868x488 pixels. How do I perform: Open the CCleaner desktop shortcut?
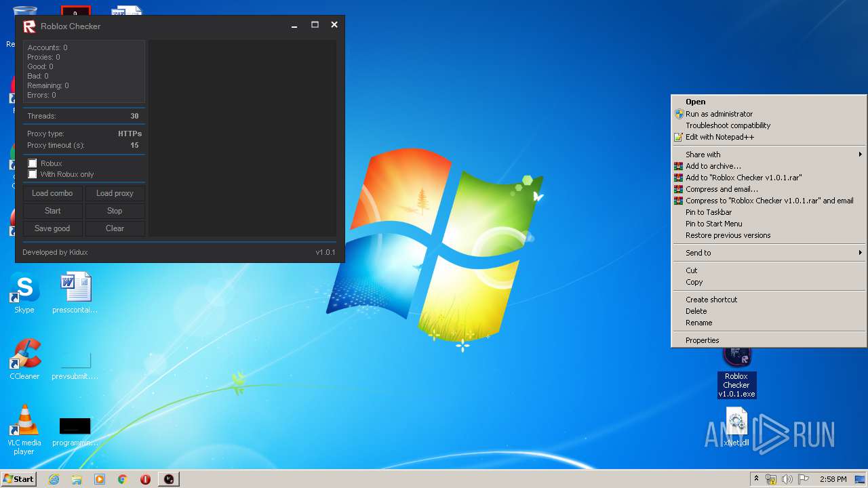click(24, 359)
